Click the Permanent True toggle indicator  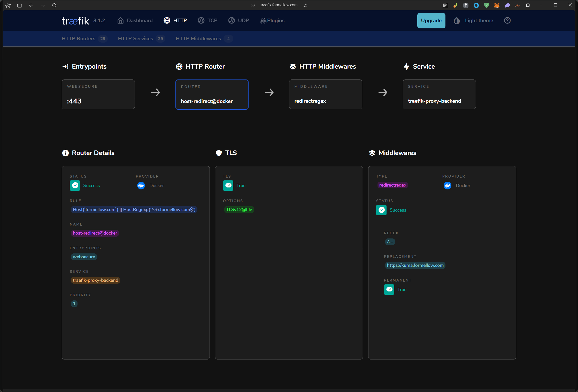[389, 290]
